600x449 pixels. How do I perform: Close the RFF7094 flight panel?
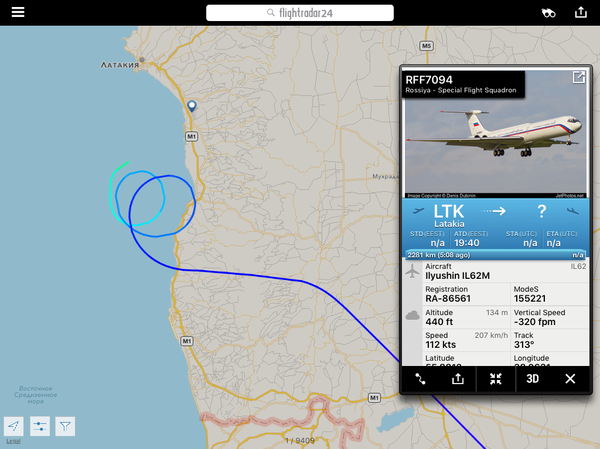(x=570, y=379)
